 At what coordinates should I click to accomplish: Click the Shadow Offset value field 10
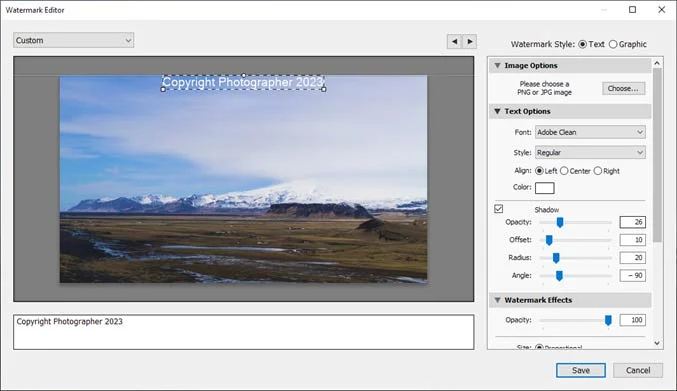tap(633, 240)
